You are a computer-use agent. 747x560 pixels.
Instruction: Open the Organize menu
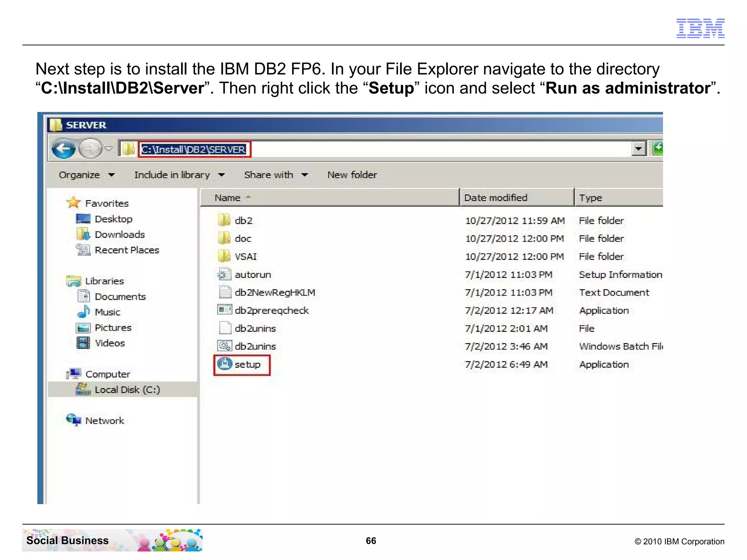[86, 175]
